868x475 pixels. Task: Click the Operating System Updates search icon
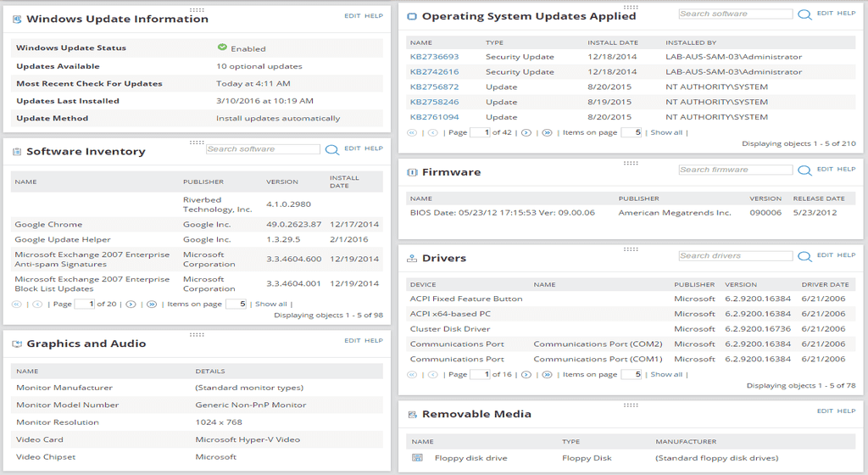pos(804,14)
